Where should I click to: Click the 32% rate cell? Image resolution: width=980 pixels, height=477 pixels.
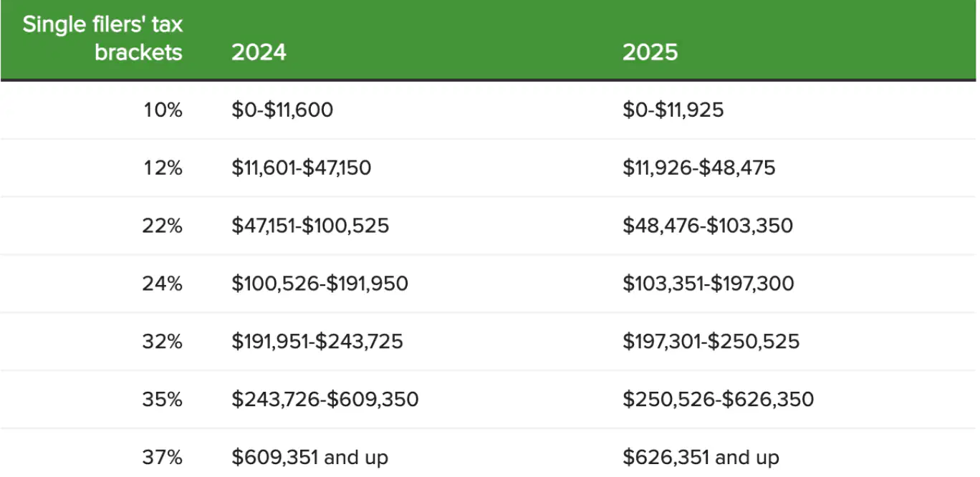(x=163, y=341)
